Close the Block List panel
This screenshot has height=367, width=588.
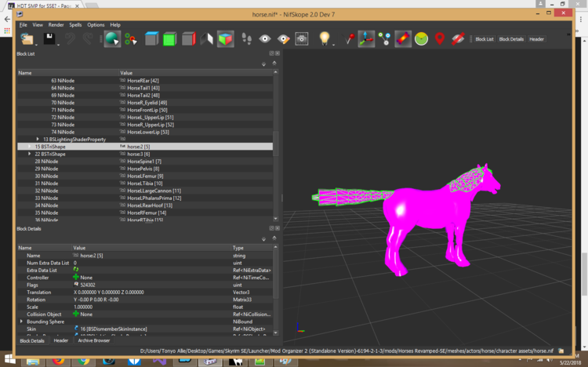click(x=278, y=53)
